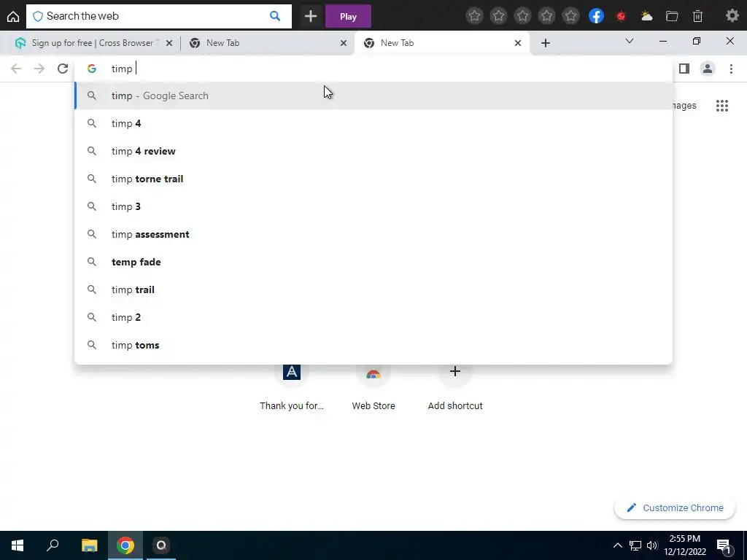Click the folder icon in top bar
Screen dimensions: 747x560
[672, 16]
